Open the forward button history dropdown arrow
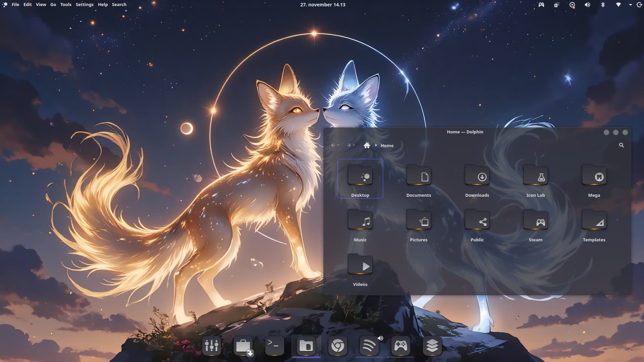The image size is (644, 362). tap(354, 145)
